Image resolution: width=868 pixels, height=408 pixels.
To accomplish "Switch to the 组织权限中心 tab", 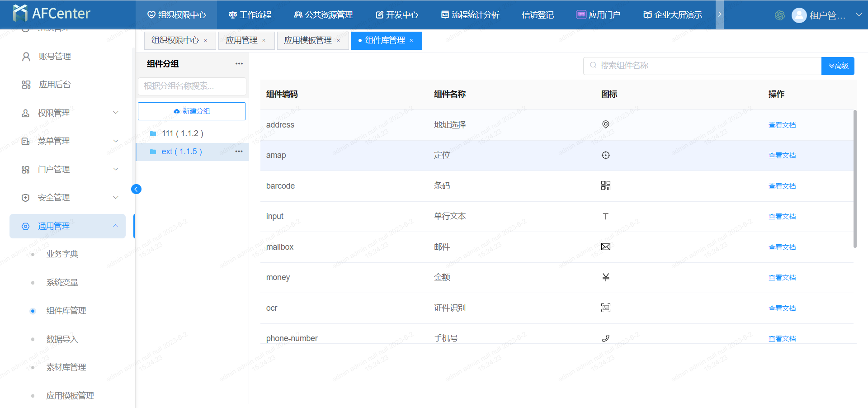I will 175,41.
